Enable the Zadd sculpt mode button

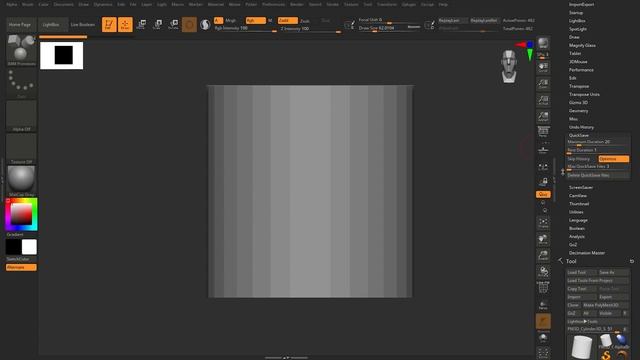[288, 20]
